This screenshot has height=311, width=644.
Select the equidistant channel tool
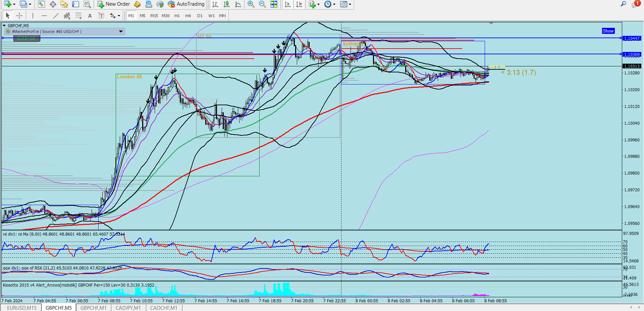click(x=67, y=15)
